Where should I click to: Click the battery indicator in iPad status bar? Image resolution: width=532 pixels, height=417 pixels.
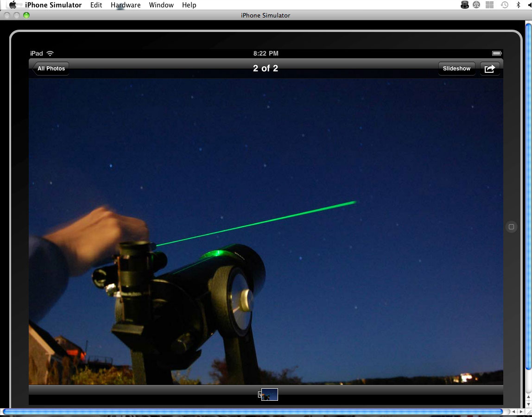pos(497,53)
